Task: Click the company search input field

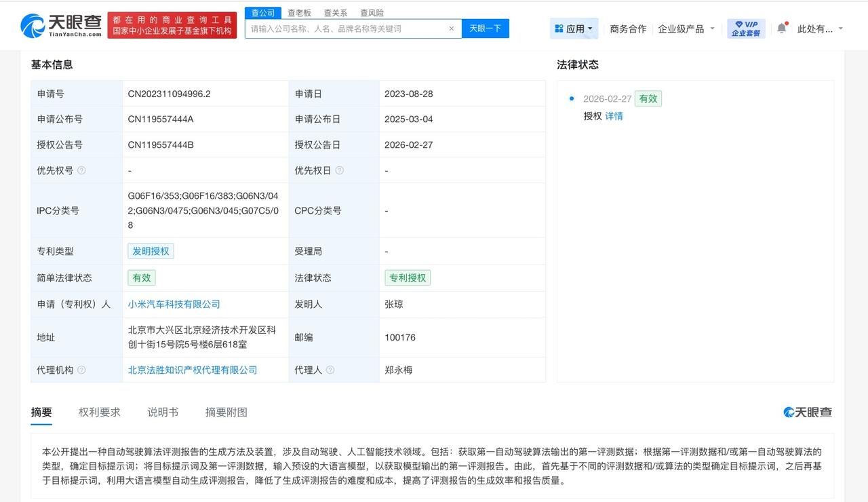Action: [346, 28]
